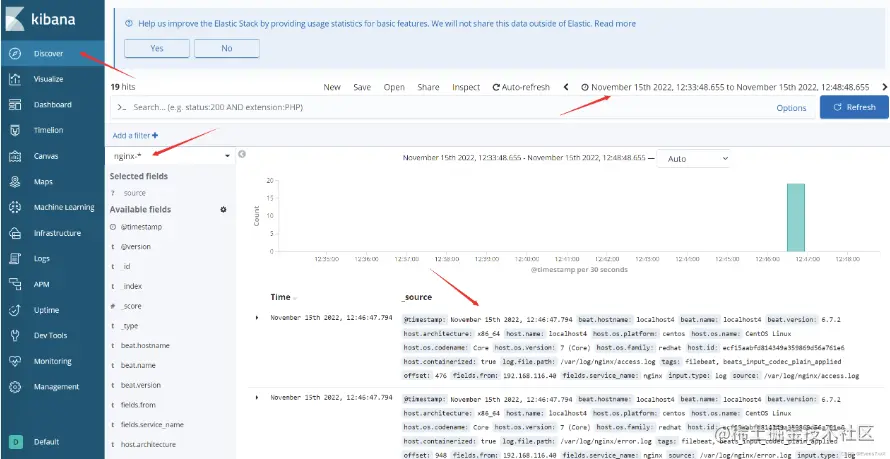Toggle Auto-refresh in the top menu
This screenshot has width=890, height=459.
click(x=521, y=87)
